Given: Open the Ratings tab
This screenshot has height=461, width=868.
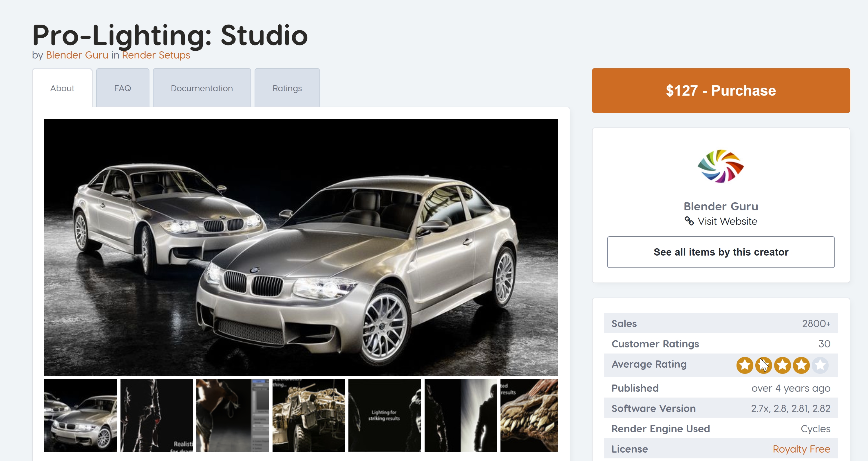Looking at the screenshot, I should click(x=287, y=88).
